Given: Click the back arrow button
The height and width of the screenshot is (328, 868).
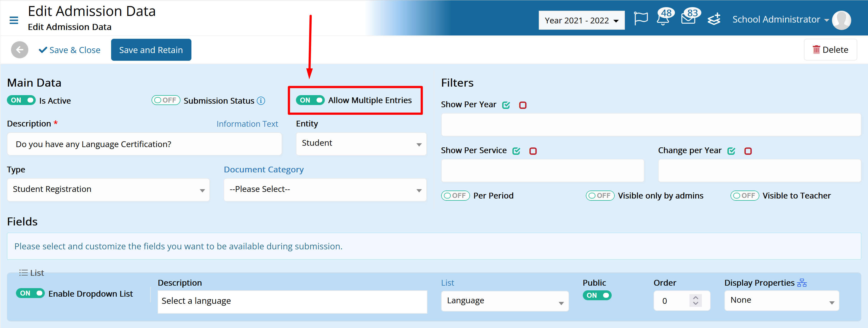Looking at the screenshot, I should click(20, 50).
